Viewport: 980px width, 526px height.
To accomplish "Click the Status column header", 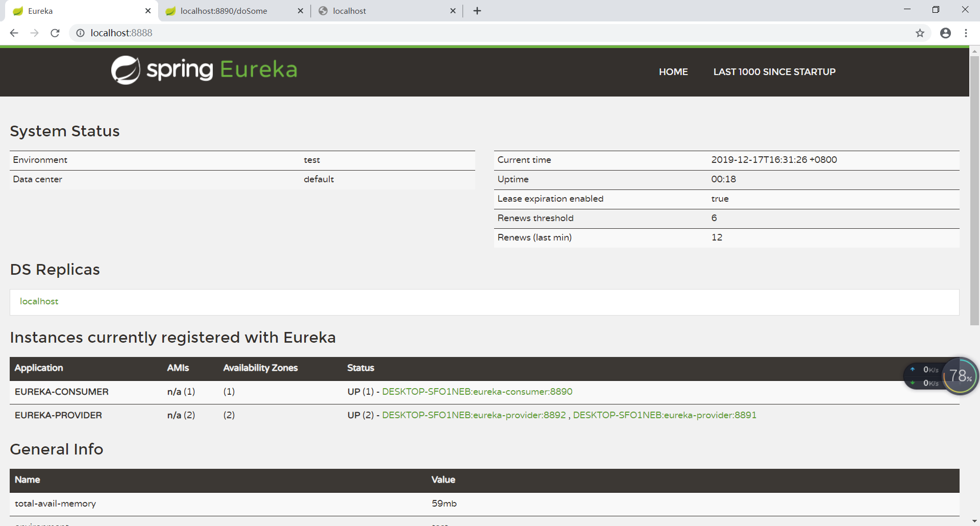I will [x=360, y=368].
